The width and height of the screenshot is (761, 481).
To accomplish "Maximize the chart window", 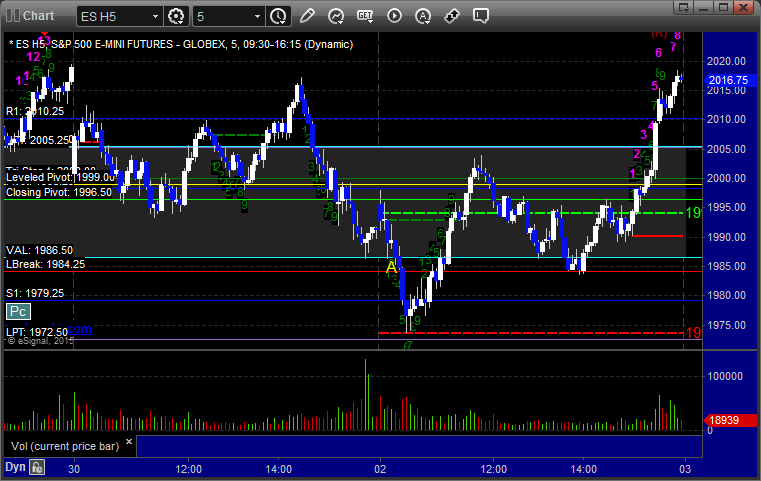I will click(x=723, y=7).
